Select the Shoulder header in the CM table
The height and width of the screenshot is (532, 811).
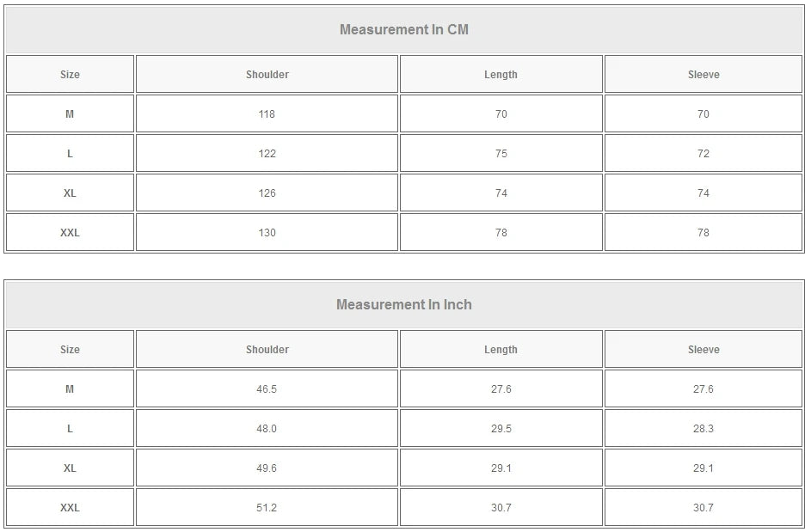(267, 75)
